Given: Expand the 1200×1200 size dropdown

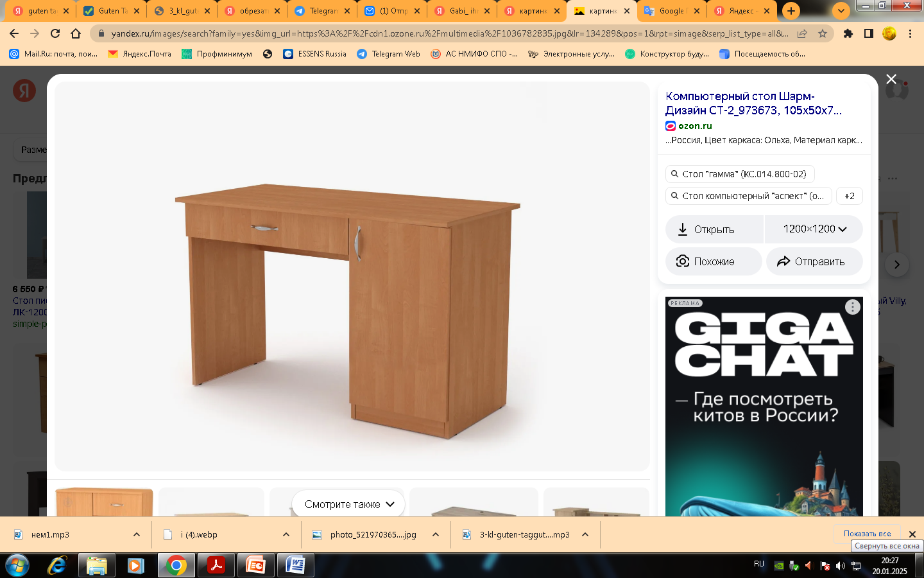Looking at the screenshot, I should pos(814,229).
